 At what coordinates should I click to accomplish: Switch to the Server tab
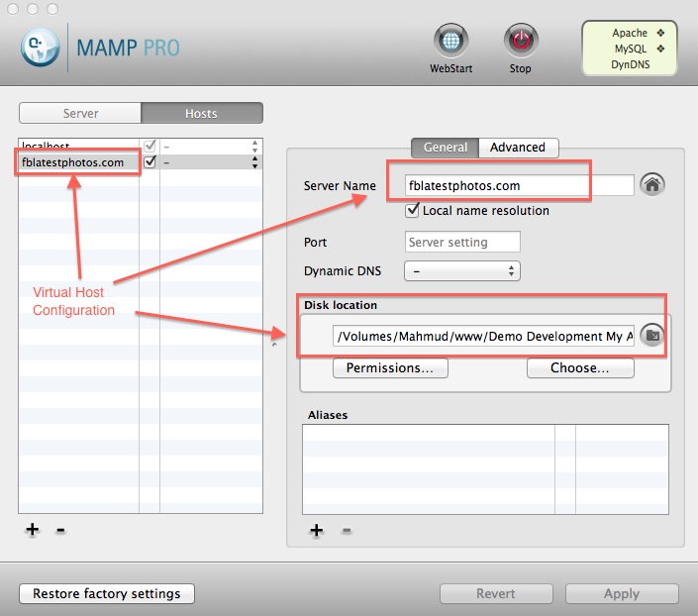click(x=80, y=113)
